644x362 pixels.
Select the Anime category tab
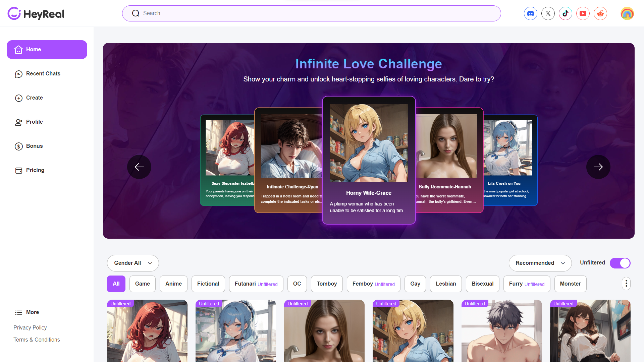click(174, 284)
